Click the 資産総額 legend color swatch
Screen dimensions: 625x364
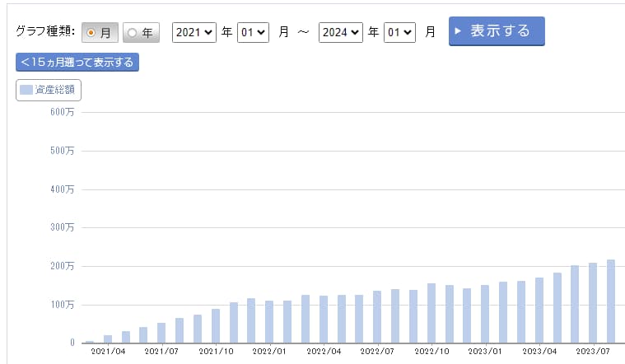(x=26, y=90)
